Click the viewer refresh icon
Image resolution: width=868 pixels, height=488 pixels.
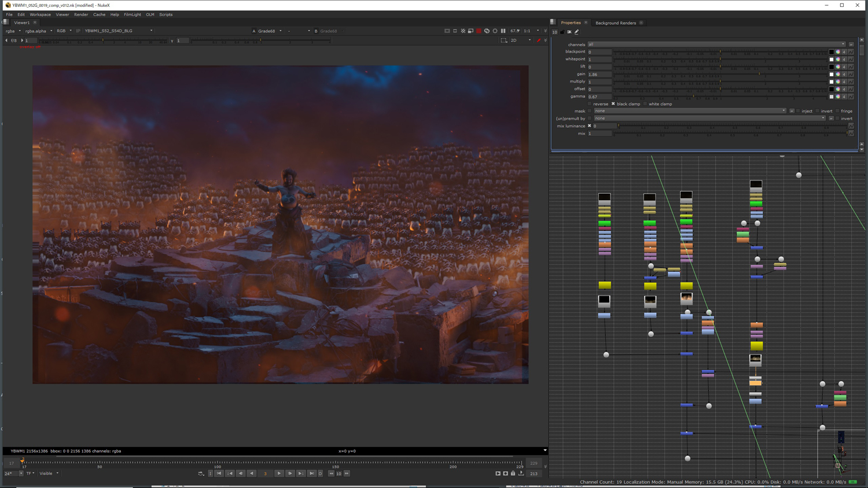coord(487,31)
